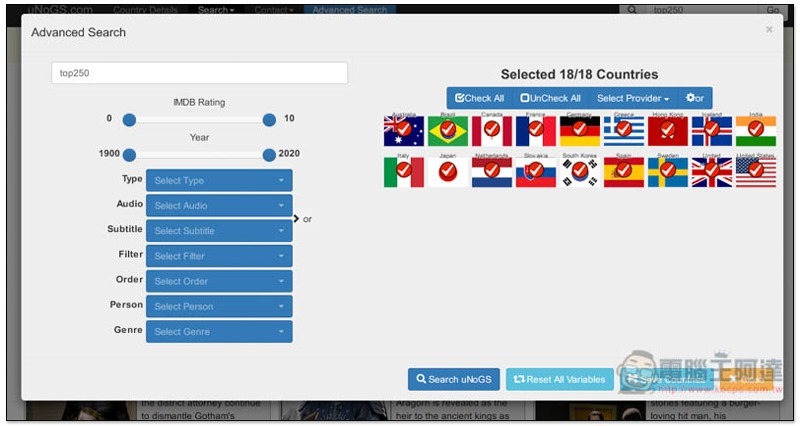Click the IMDB Rating minimum slider handle
The height and width of the screenshot is (426, 800).
pos(129,120)
